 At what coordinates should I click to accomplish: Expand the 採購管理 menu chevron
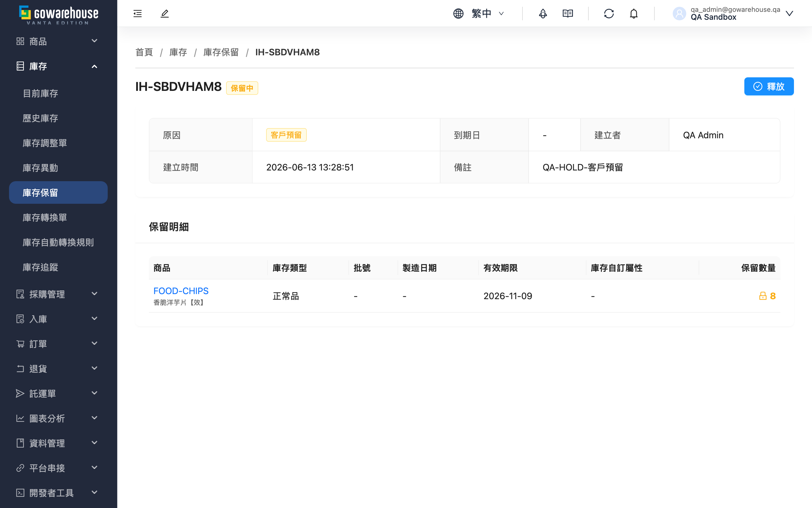point(94,294)
